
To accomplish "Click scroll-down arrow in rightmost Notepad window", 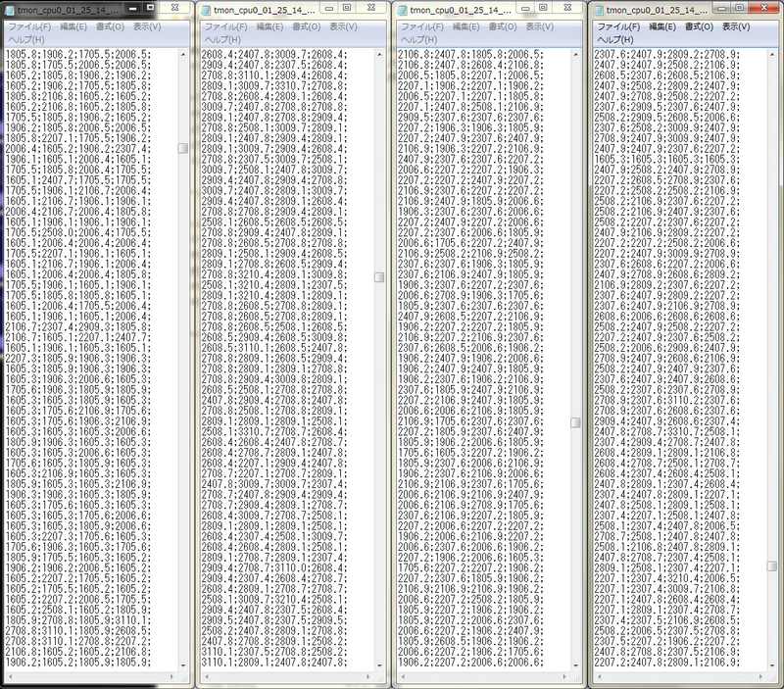I will (772, 665).
